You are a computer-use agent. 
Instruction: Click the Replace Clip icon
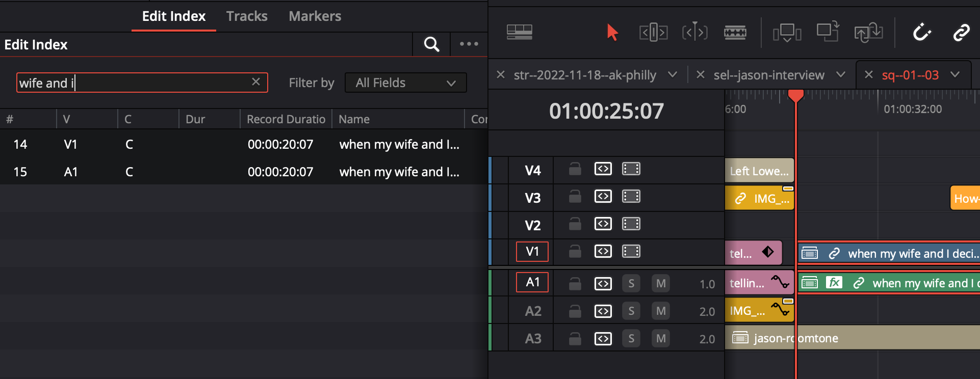[868, 32]
